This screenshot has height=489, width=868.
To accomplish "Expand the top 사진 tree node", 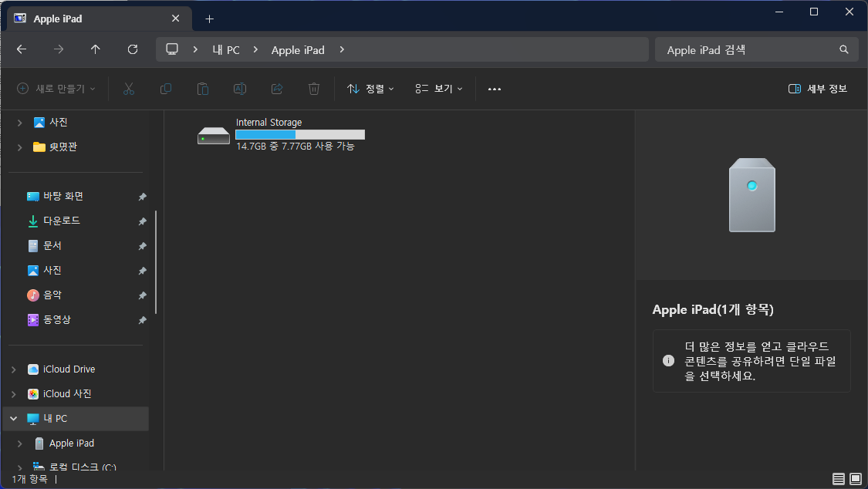I will click(x=20, y=122).
